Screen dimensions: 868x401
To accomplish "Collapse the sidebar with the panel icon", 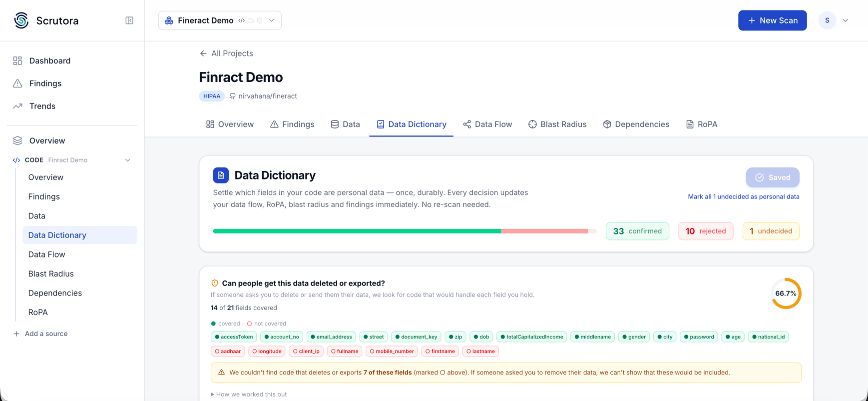I will point(129,20).
